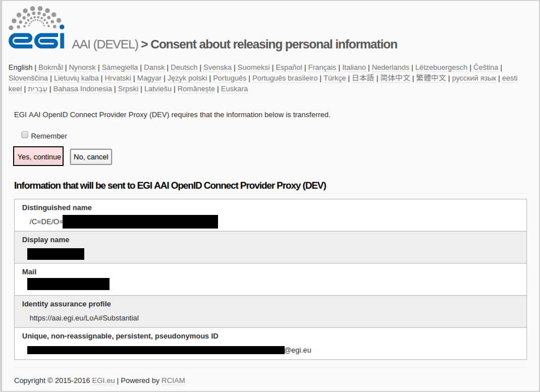Image resolution: width=540 pixels, height=392 pixels.
Task: Select the Lëtzebuergesch language link
Action: 441,68
